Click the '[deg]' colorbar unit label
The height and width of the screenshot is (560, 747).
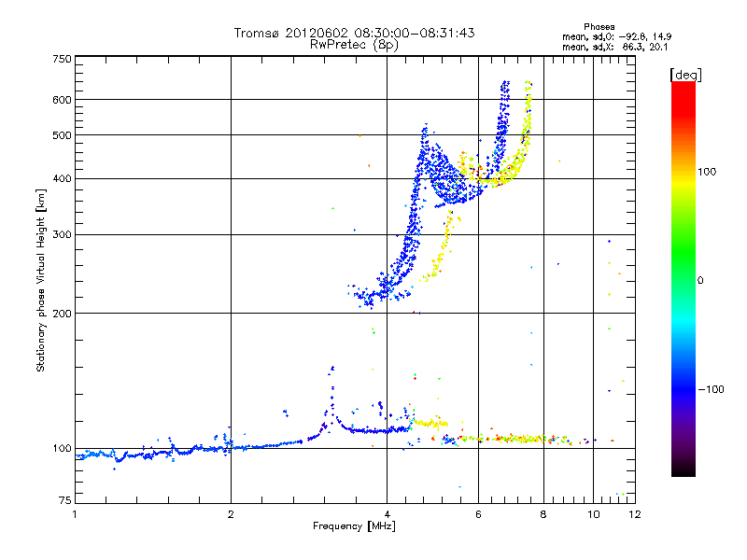point(685,75)
